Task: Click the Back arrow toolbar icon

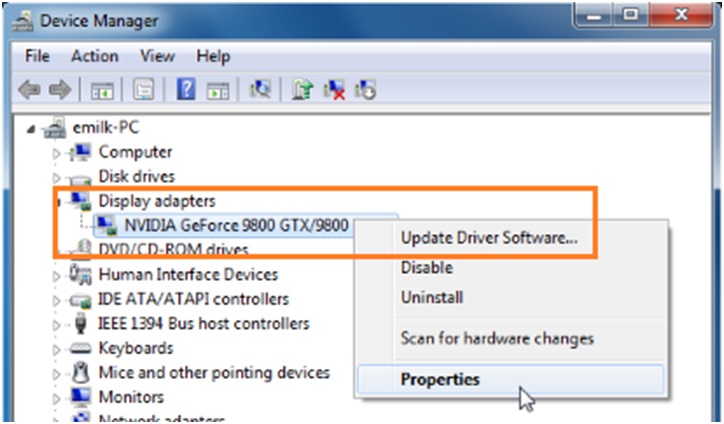Action: (x=29, y=89)
